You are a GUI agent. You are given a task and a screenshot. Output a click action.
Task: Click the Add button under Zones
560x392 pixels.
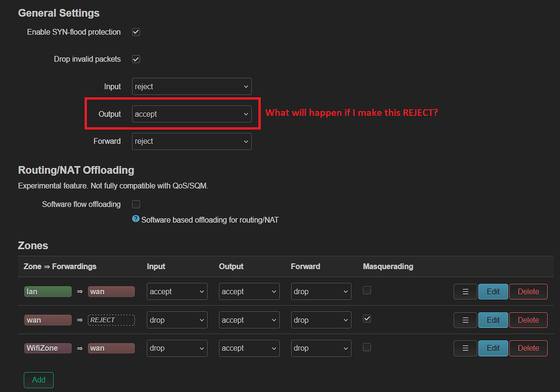(38, 380)
